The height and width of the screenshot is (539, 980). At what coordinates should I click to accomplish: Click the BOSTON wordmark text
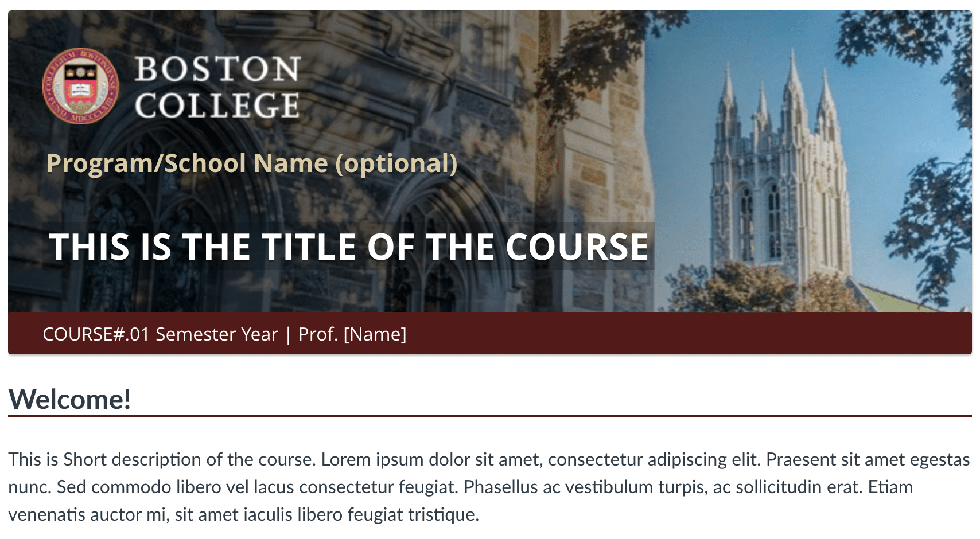tap(217, 69)
